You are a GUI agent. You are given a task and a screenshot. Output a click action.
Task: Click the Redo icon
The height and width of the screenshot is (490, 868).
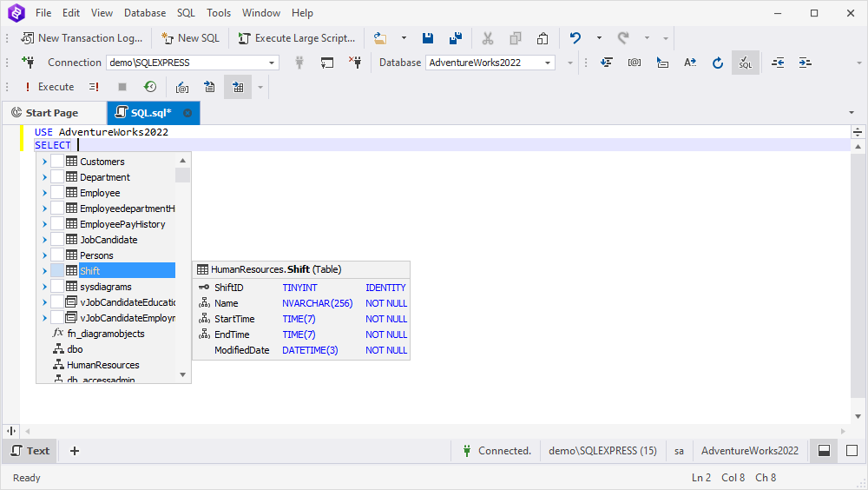pyautogui.click(x=623, y=38)
